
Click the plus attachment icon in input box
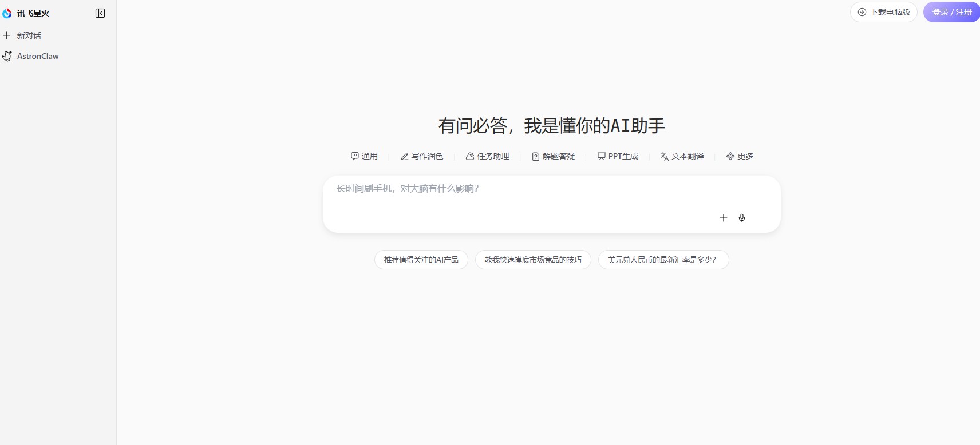(x=724, y=218)
